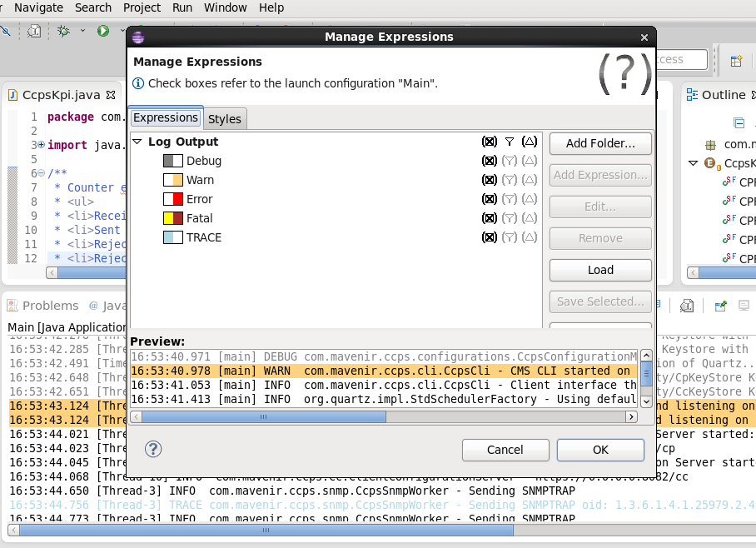This screenshot has height=548, width=756.
Task: Click the console page icon left of pin
Action: coord(687,306)
